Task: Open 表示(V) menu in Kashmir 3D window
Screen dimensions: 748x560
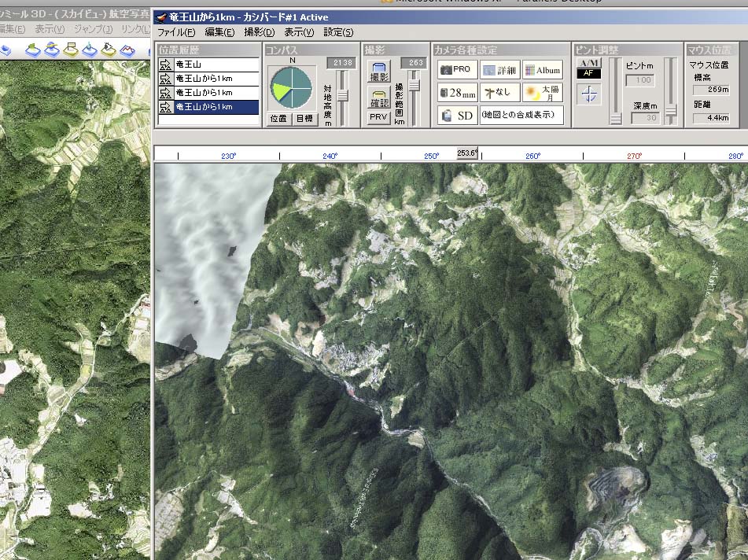Action: pos(50,30)
